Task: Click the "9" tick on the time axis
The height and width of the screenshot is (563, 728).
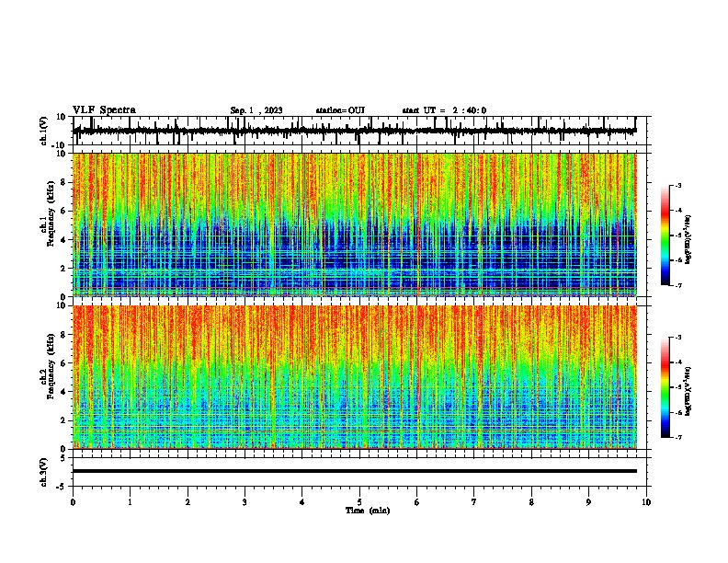Action: (588, 502)
